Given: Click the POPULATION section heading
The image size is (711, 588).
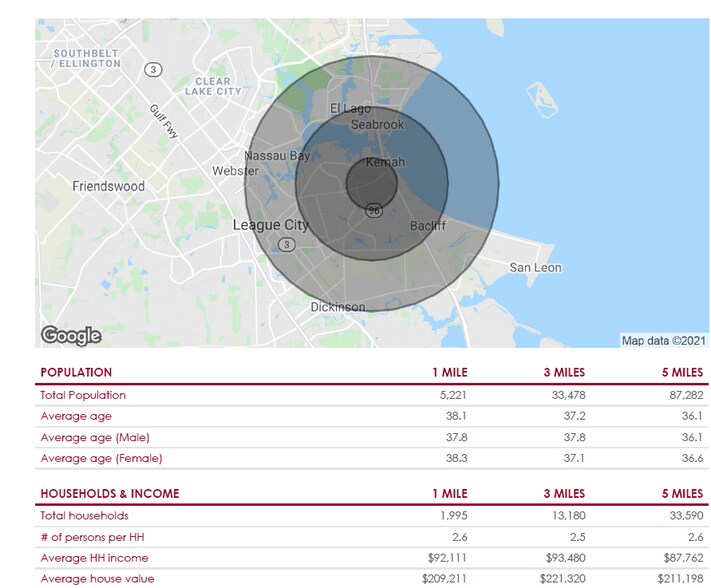Looking at the screenshot, I should point(76,373).
